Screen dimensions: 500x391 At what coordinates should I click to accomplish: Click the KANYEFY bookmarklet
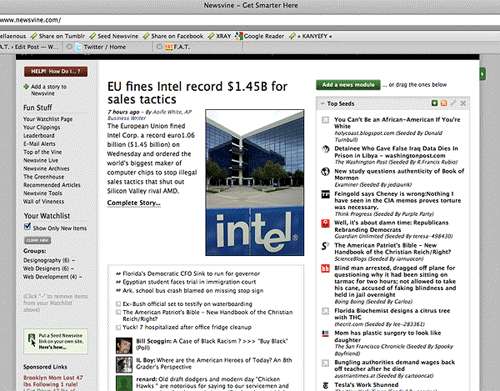[x=310, y=36]
